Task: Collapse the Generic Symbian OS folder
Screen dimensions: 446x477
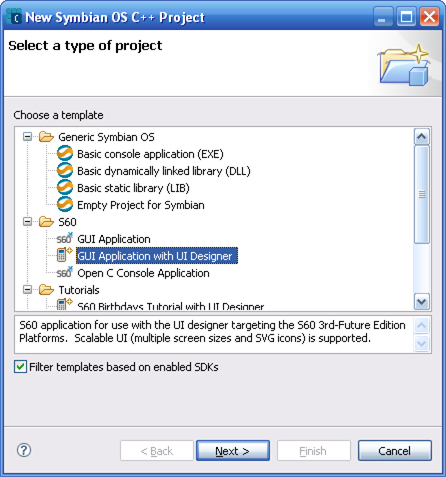Action: click(28, 137)
